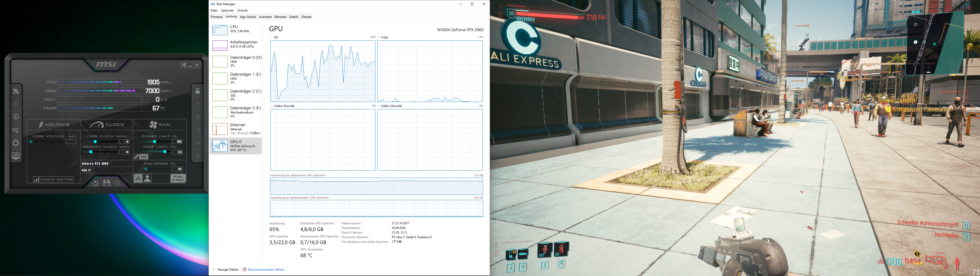Select Afterburner profile slot 1
The image size is (980, 276).
pos(198,104)
